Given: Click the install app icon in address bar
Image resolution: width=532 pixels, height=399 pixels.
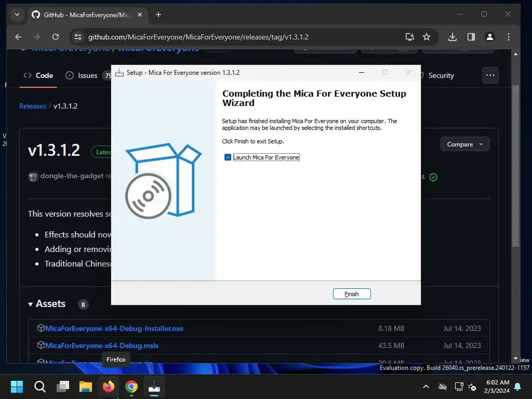Looking at the screenshot, I should click(409, 37).
